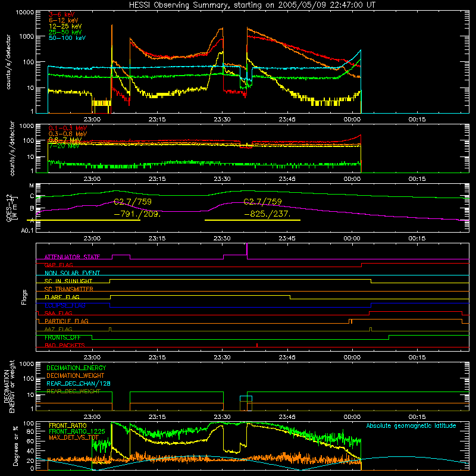Click the attenuator state spike near 23:36
476x476 pixels.
(x=247, y=251)
